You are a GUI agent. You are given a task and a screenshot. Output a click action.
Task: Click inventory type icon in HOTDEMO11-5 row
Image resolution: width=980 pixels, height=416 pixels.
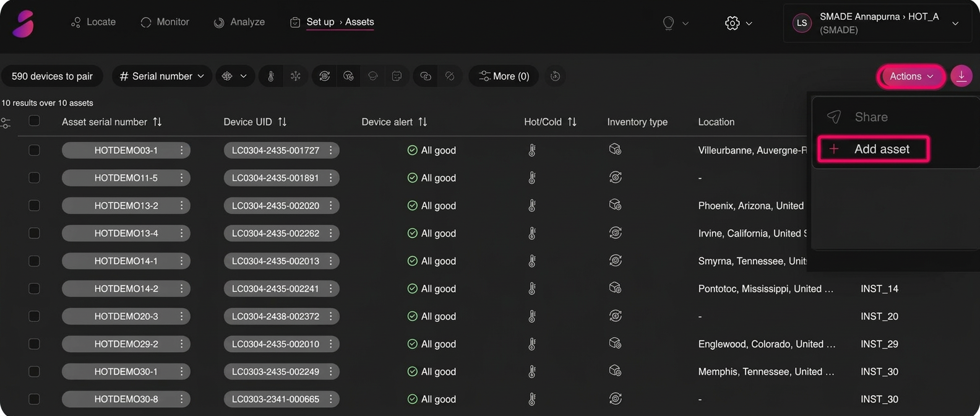615,178
